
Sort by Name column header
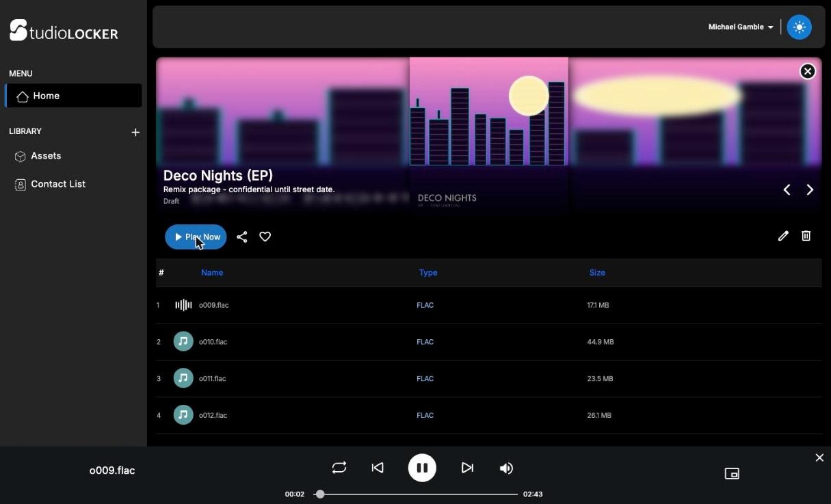coord(212,272)
